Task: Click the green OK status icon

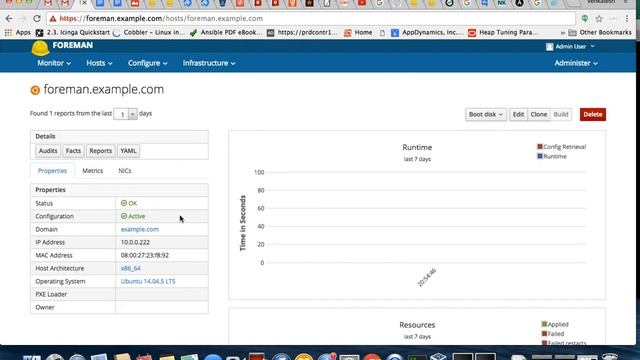Action: click(124, 203)
